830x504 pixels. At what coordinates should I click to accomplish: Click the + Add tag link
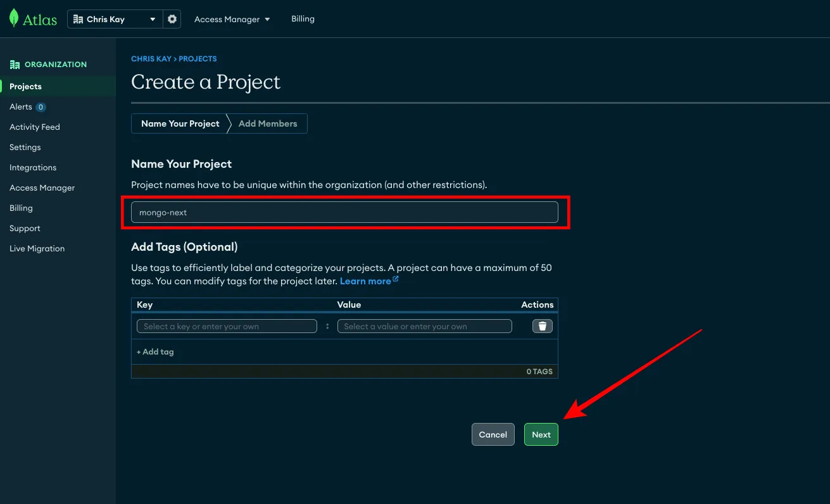(155, 351)
